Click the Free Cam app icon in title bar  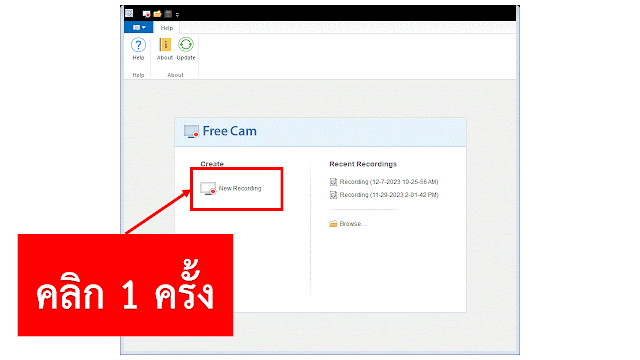pyautogui.click(x=129, y=13)
